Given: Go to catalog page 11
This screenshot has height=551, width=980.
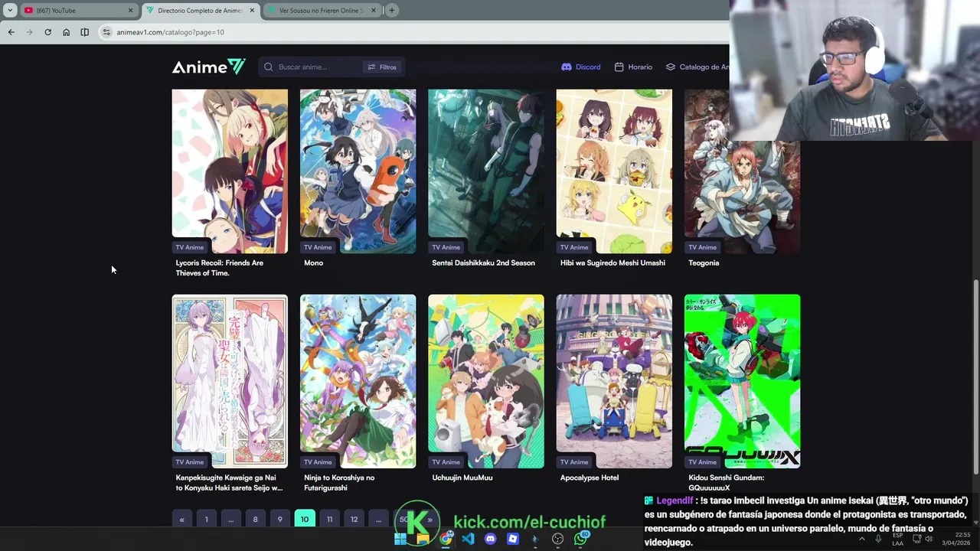Looking at the screenshot, I should [x=329, y=519].
